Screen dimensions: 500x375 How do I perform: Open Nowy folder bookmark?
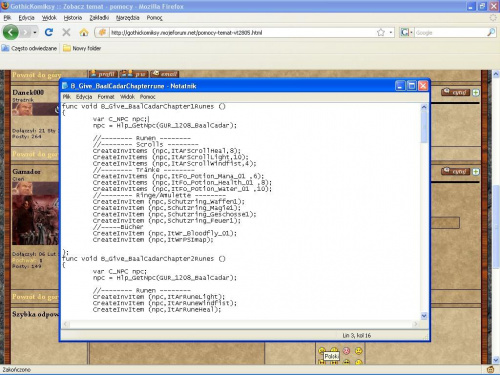[x=82, y=48]
